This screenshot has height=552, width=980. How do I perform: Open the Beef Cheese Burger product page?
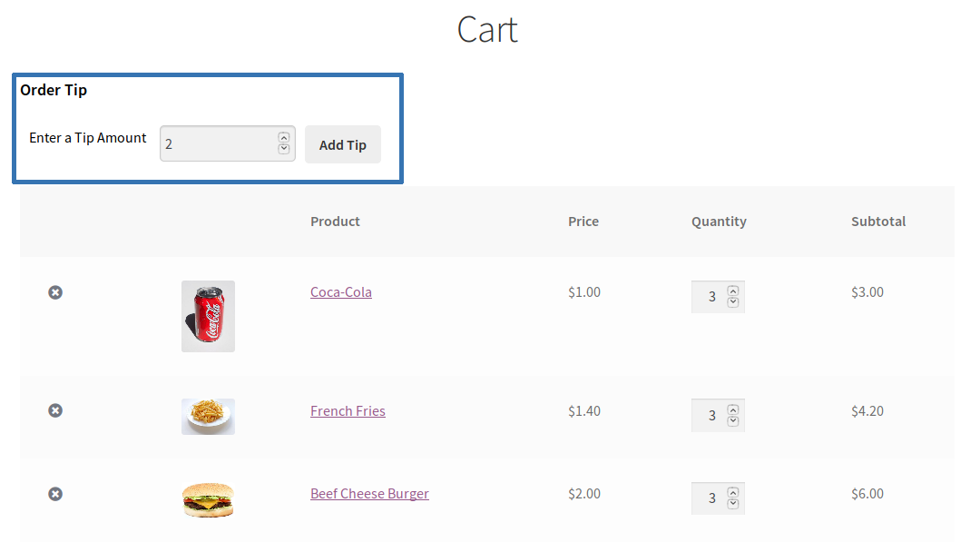click(x=369, y=493)
